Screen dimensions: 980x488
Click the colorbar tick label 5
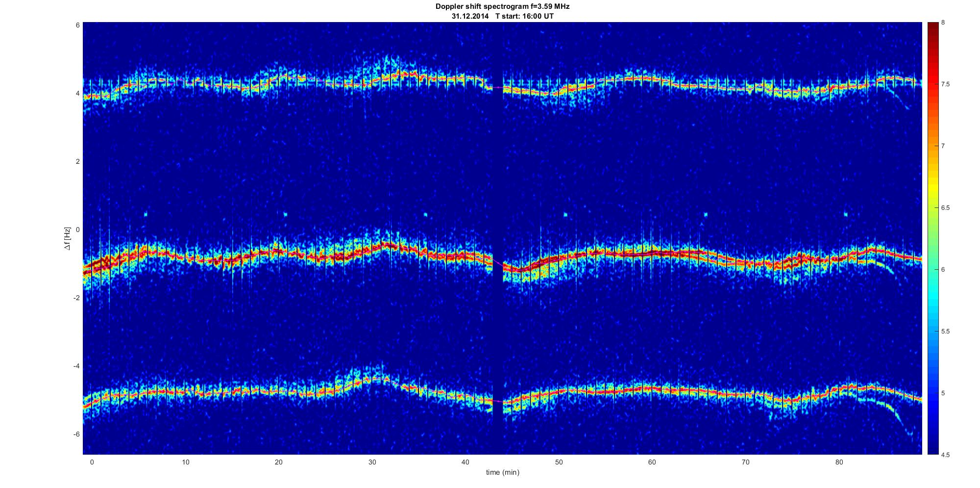[943, 393]
